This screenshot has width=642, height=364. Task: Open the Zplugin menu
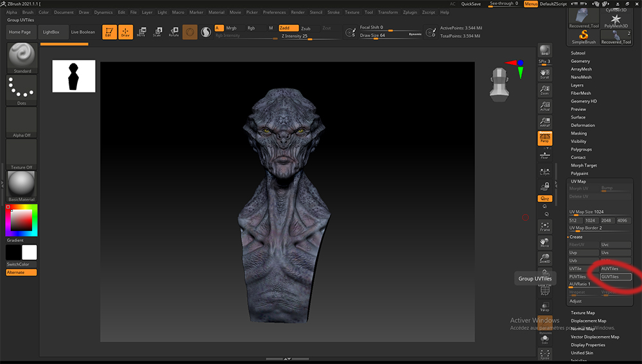pyautogui.click(x=410, y=12)
